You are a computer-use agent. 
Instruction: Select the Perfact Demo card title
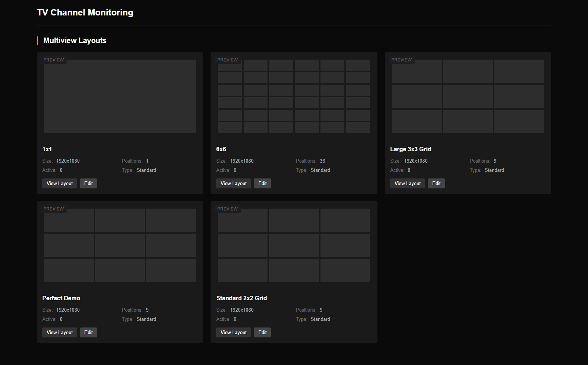point(61,298)
